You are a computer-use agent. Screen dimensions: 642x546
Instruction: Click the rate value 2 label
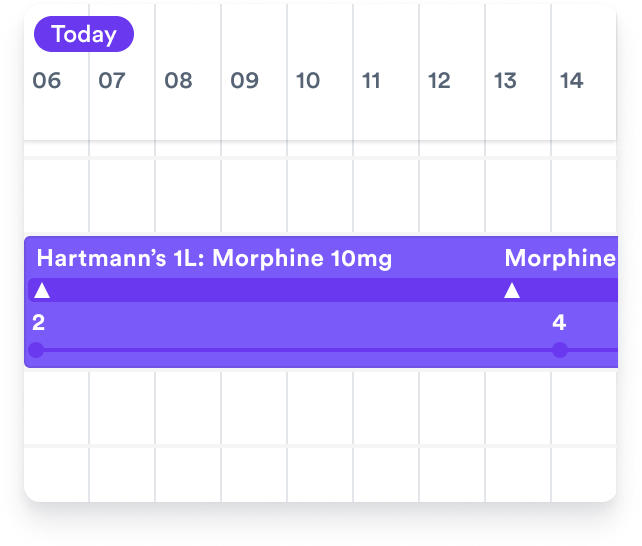(38, 322)
